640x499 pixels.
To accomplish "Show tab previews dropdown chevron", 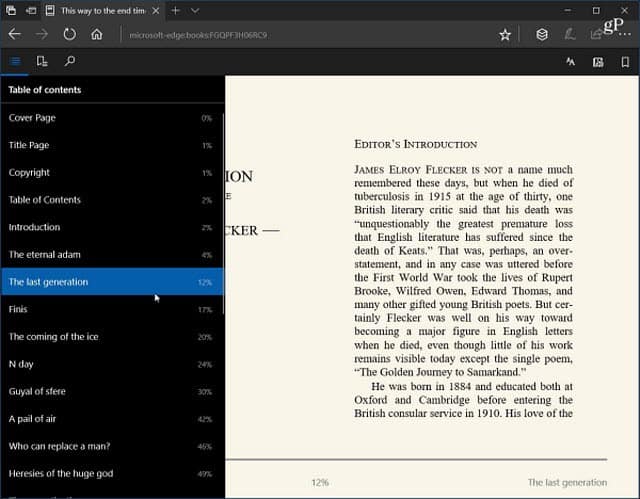I will click(195, 11).
